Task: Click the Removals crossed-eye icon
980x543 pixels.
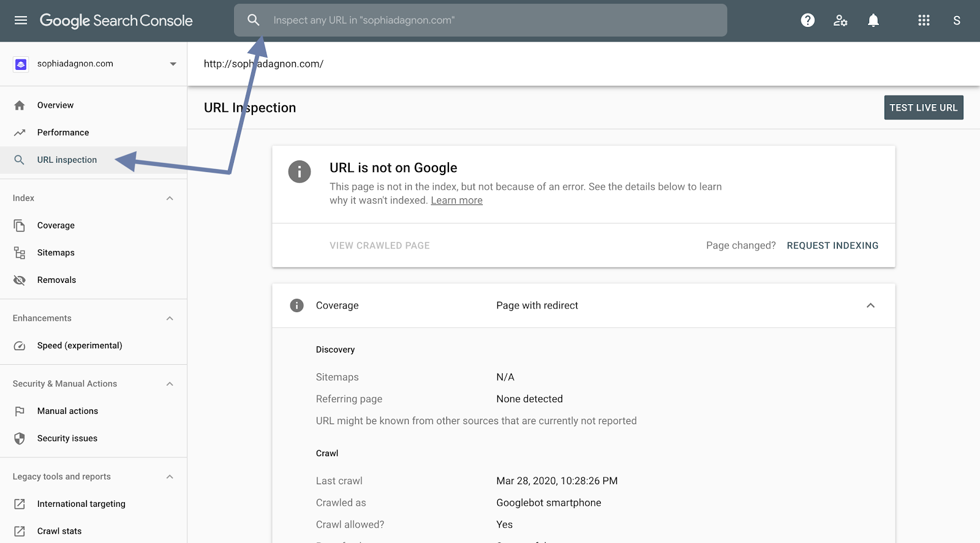Action: tap(20, 280)
